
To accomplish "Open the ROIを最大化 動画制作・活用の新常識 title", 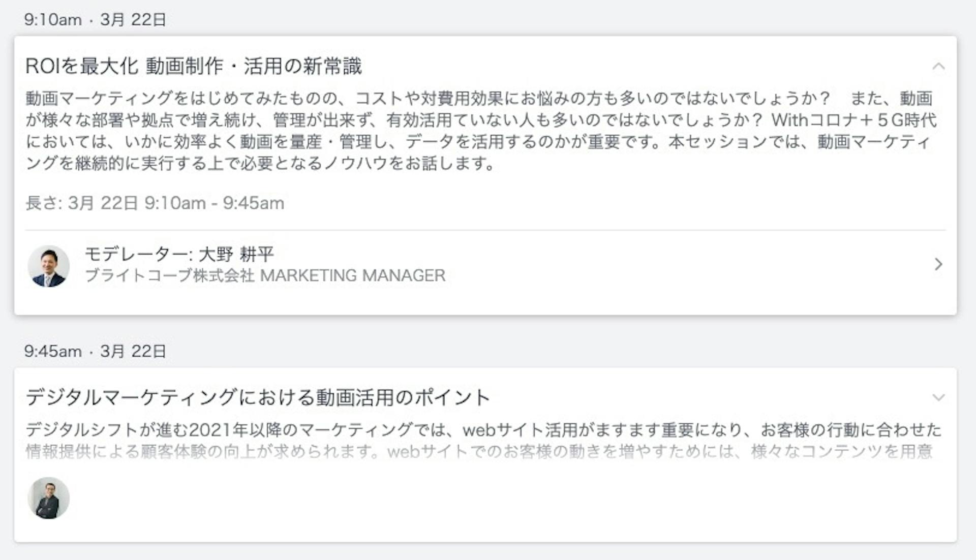I will point(193,67).
